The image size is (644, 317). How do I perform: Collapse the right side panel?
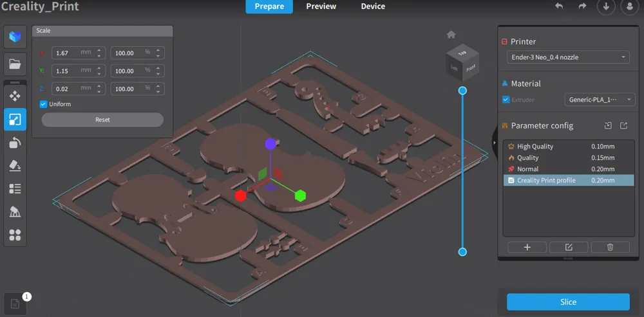click(494, 143)
